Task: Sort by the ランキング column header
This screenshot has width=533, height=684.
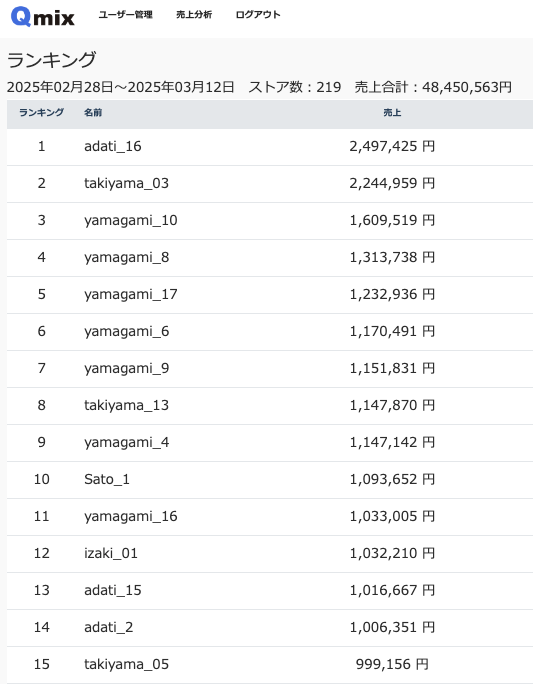Action: point(41,113)
